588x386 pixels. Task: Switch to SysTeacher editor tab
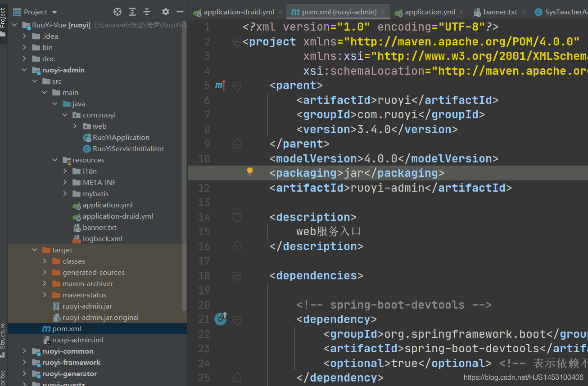pos(561,12)
